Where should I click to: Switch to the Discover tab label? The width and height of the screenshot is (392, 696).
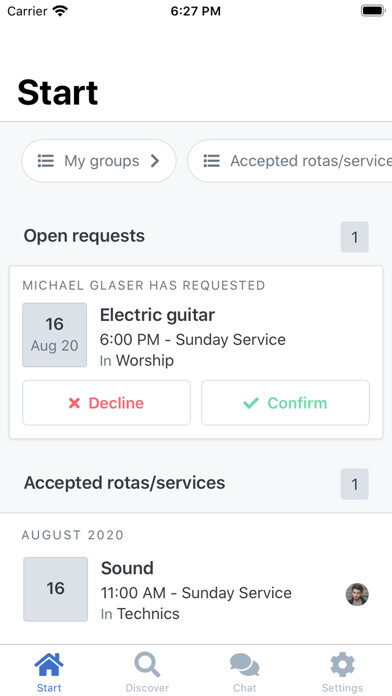(147, 688)
